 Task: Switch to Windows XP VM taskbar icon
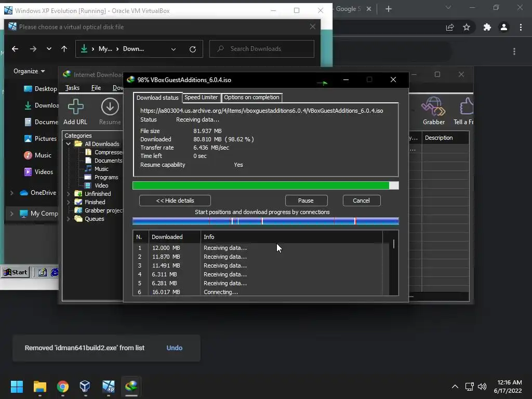pyautogui.click(x=108, y=386)
